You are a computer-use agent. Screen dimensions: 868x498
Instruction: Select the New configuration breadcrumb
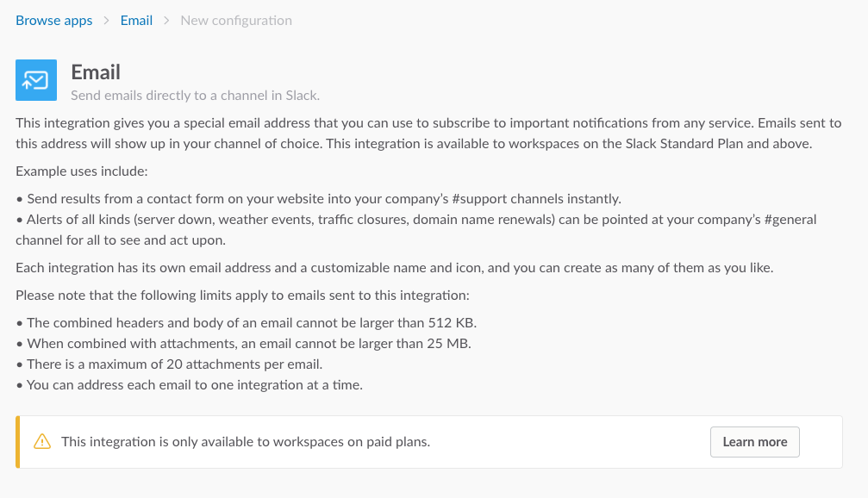pyautogui.click(x=235, y=21)
